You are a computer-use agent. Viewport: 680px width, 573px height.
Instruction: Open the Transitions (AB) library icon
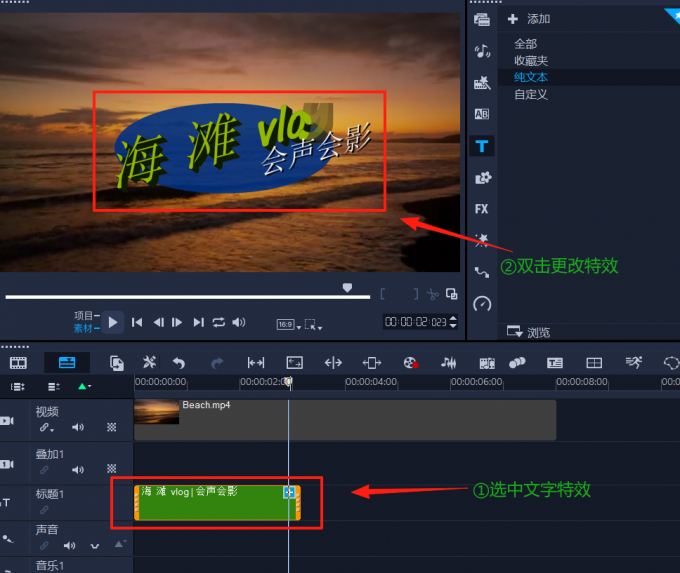click(482, 114)
